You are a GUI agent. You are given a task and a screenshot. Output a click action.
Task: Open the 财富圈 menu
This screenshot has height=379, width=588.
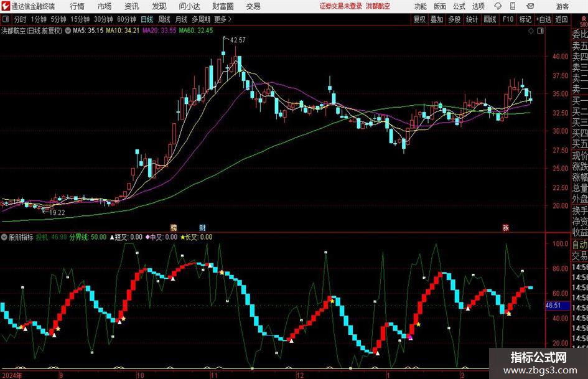coord(223,6)
